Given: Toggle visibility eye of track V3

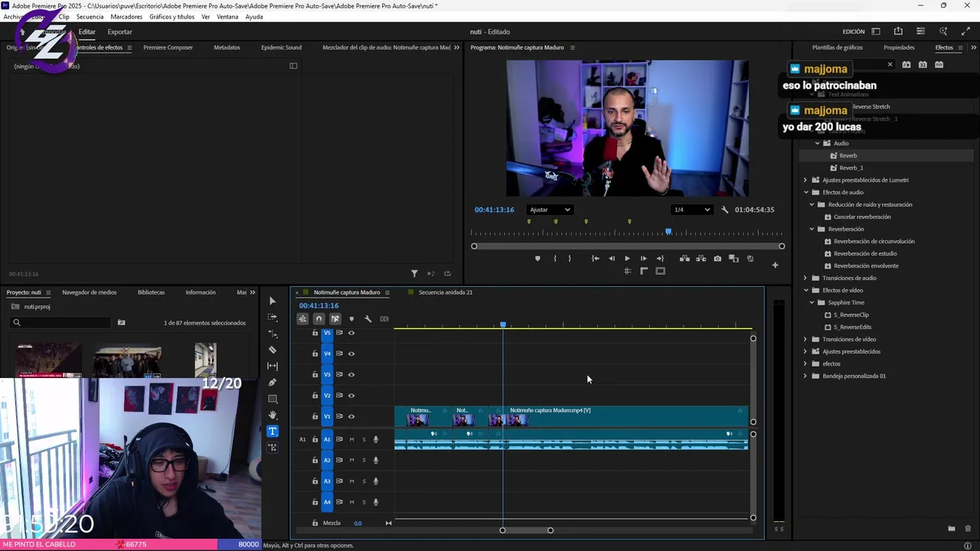Looking at the screenshot, I should pyautogui.click(x=351, y=374).
